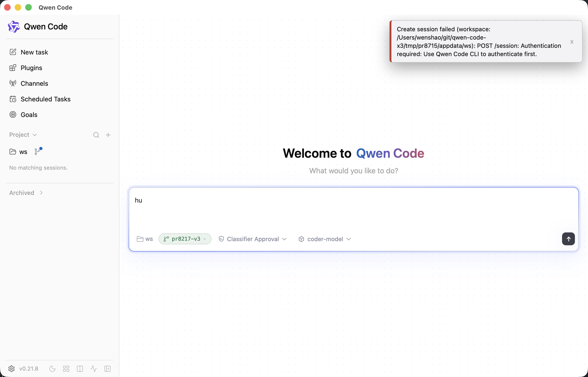Send the prompt with the arrow button
The height and width of the screenshot is (377, 588).
(x=568, y=239)
